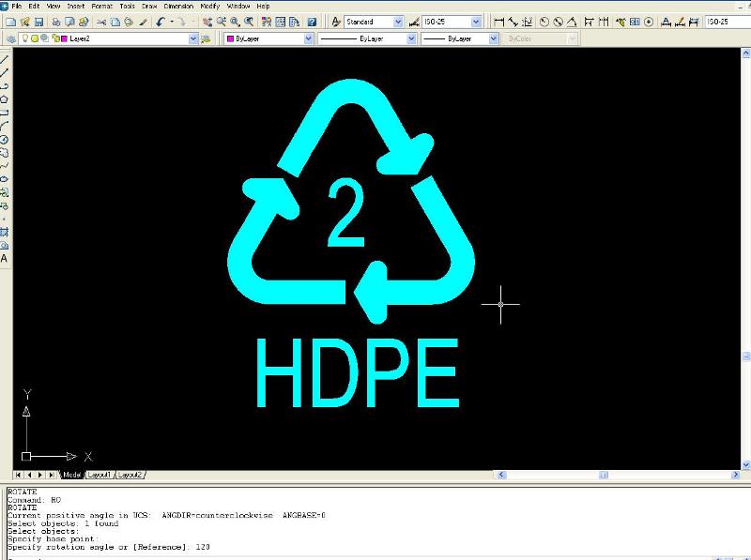751x560 pixels.
Task: Click the ISO-25 field on the far-right Dimension toolbar
Action: (728, 22)
